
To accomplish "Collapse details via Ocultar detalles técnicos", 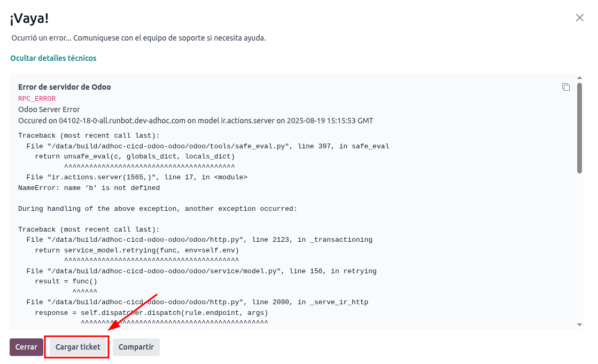I will (x=53, y=58).
